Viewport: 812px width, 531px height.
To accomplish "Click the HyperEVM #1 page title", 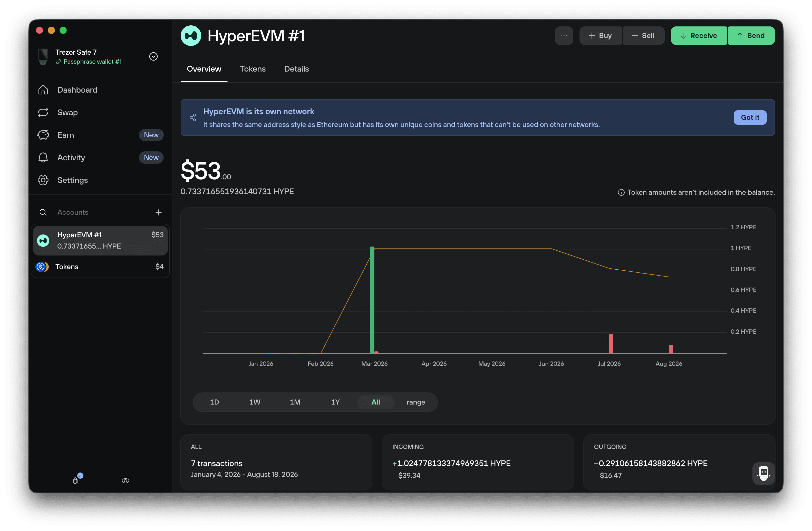I will [256, 35].
